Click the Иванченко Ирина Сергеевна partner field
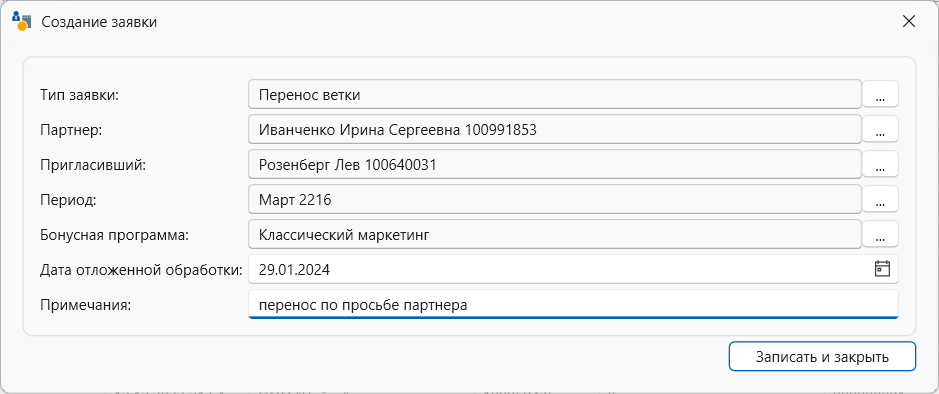This screenshot has height=394, width=939. coord(555,129)
